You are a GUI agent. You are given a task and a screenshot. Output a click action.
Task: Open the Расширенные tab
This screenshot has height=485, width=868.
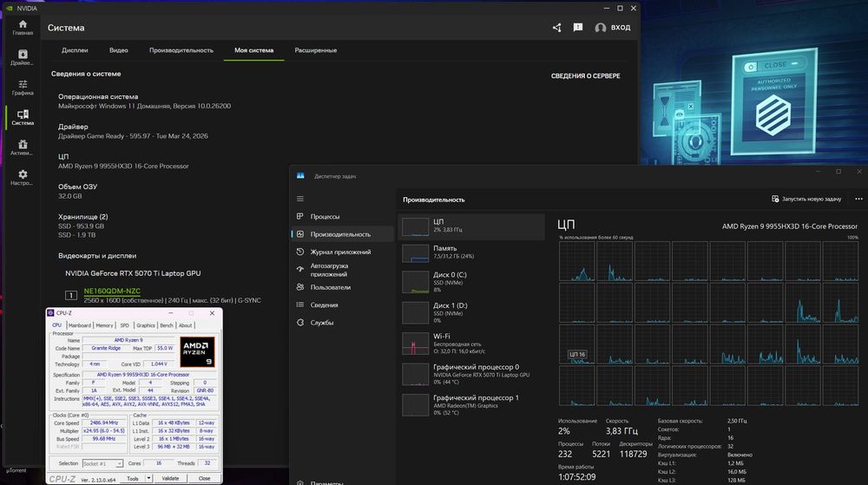(316, 50)
